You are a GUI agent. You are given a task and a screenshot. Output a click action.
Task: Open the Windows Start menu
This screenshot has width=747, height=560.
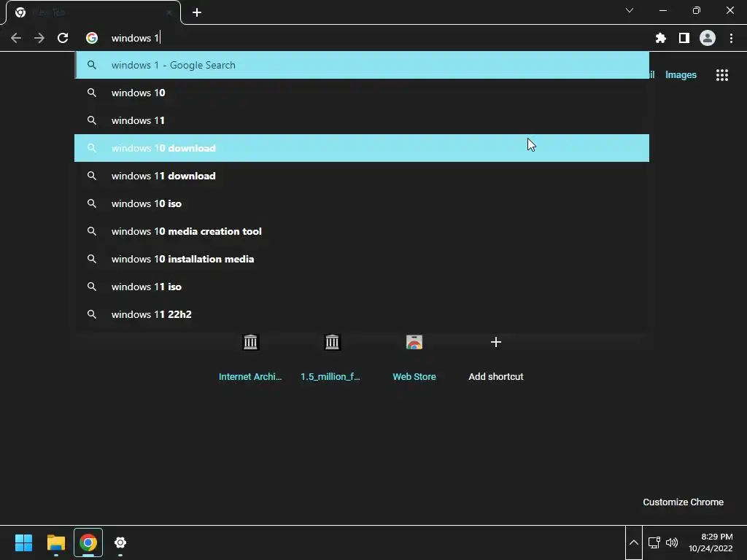pos(23,542)
